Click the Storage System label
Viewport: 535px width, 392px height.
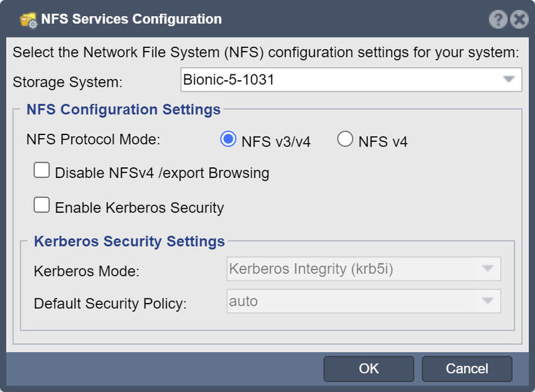(x=68, y=82)
